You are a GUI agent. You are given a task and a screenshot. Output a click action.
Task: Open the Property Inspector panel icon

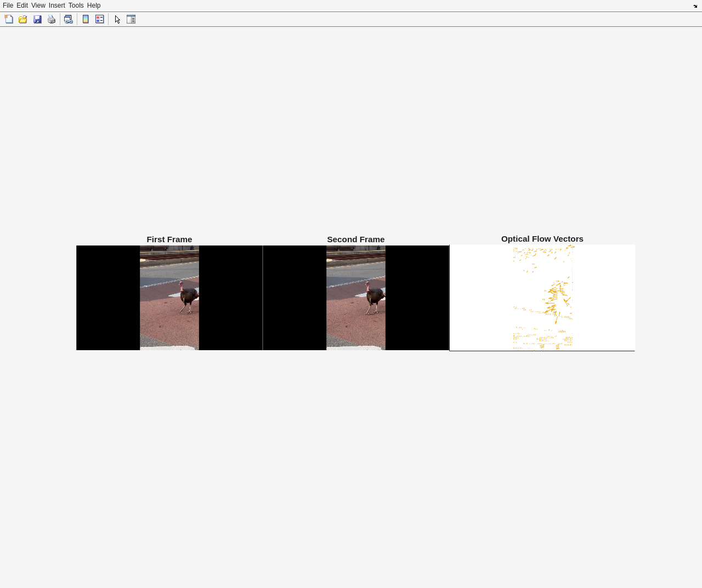[131, 19]
